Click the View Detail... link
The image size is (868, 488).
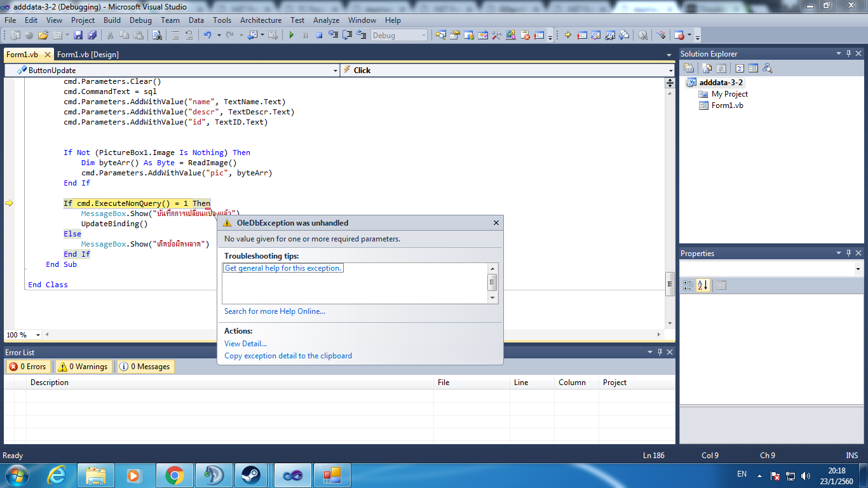[245, 344]
